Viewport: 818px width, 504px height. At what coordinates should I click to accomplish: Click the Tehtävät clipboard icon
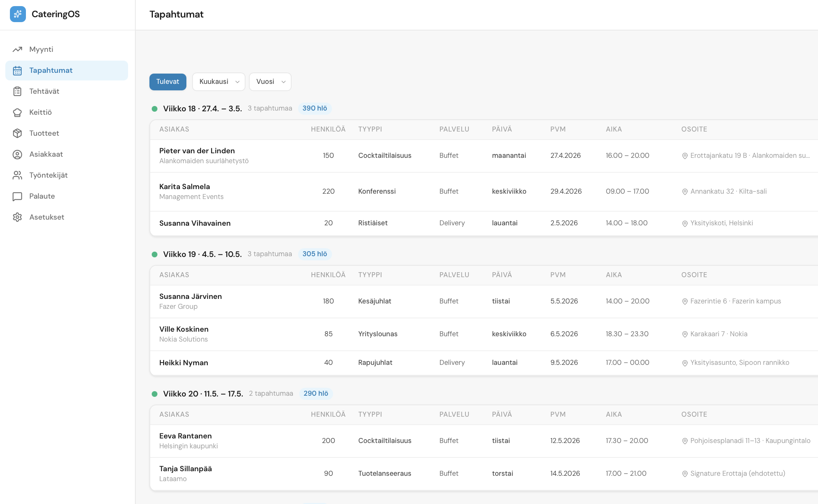[17, 91]
